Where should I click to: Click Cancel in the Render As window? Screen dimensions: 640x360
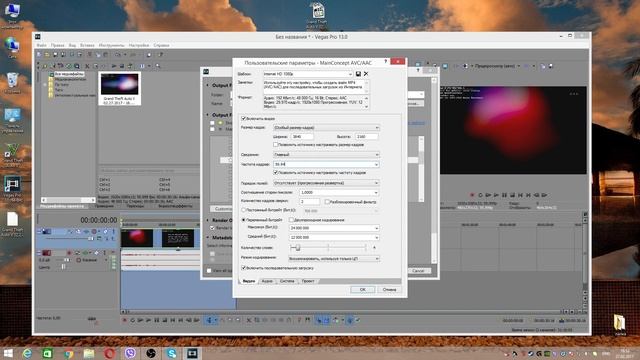[x=418, y=271]
